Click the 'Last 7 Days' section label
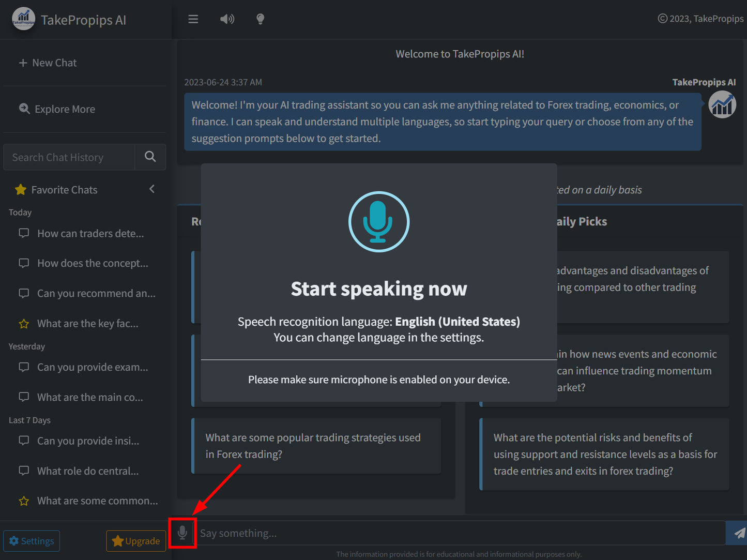 [x=29, y=420]
